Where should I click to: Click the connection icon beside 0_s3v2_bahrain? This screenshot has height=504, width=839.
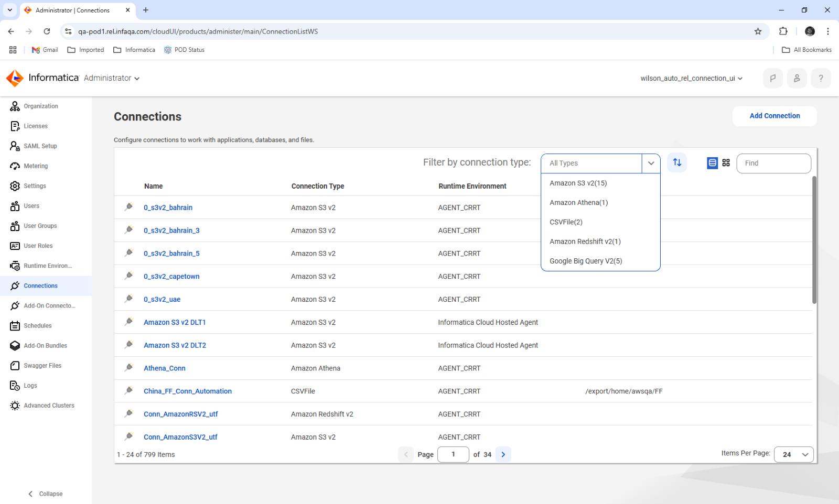tap(128, 207)
